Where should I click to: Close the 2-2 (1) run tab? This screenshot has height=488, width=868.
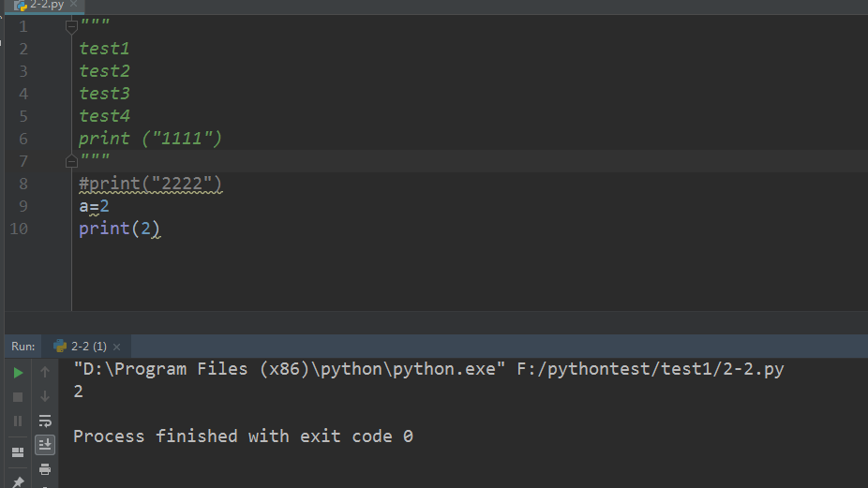(x=117, y=347)
